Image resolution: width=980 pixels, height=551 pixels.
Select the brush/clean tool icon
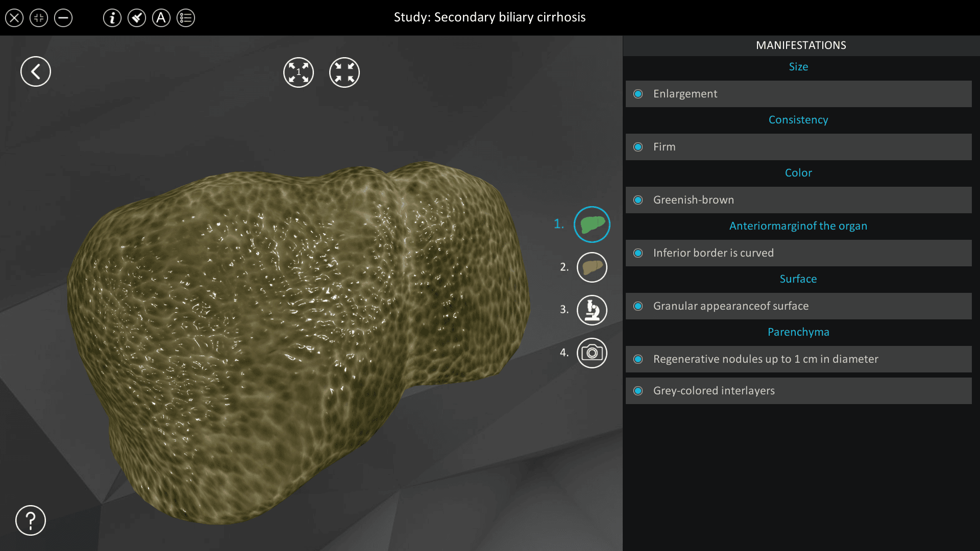(x=137, y=18)
